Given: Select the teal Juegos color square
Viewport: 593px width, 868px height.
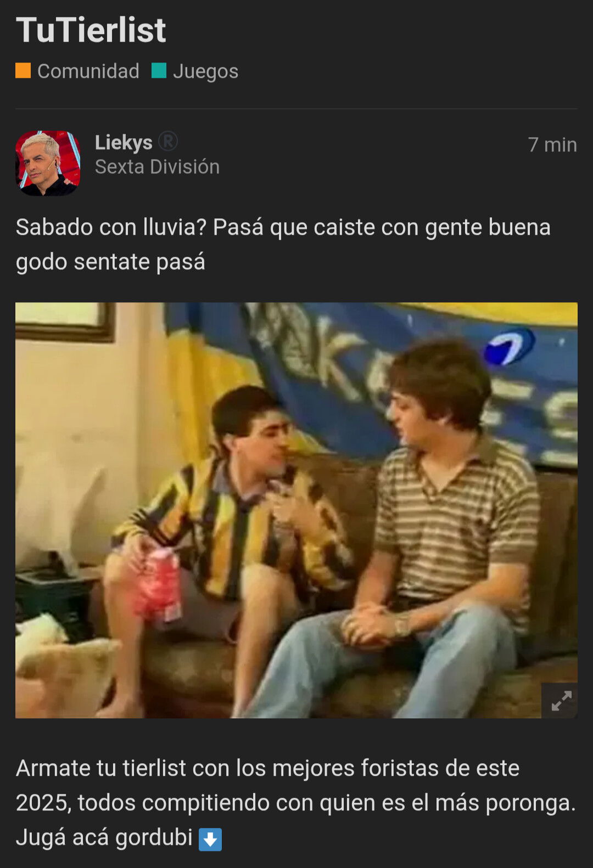Looking at the screenshot, I should coord(159,71).
